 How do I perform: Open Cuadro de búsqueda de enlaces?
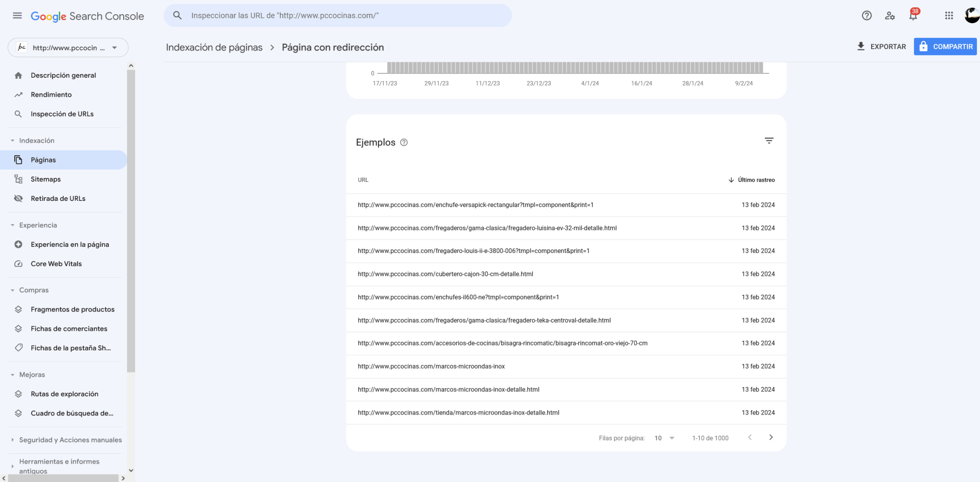click(63, 413)
